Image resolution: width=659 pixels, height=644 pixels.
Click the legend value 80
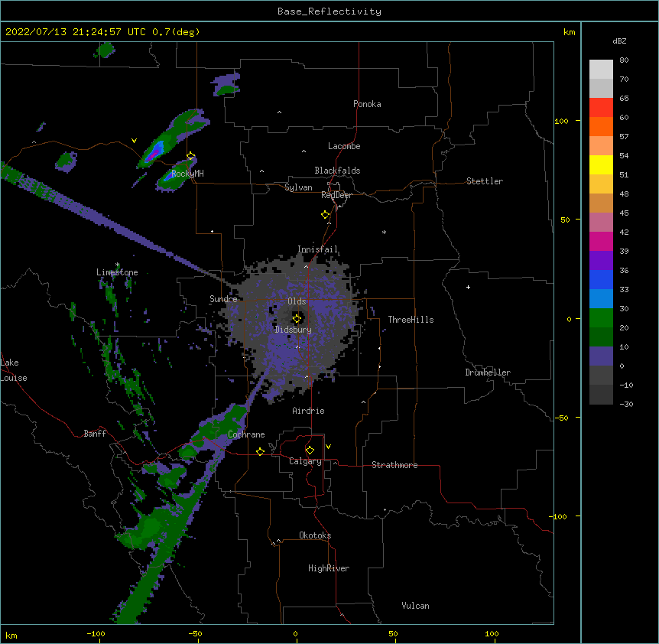(x=624, y=60)
